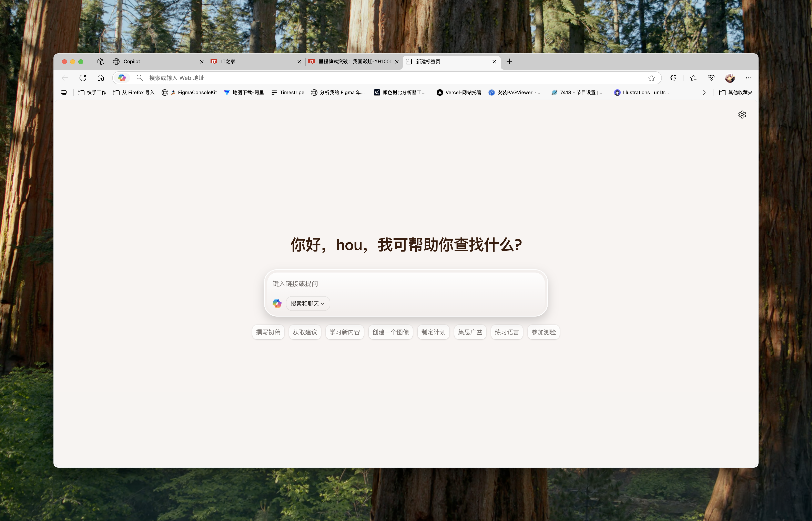Click the back navigation arrow
Screen dimensions: 812x521
click(x=65, y=78)
